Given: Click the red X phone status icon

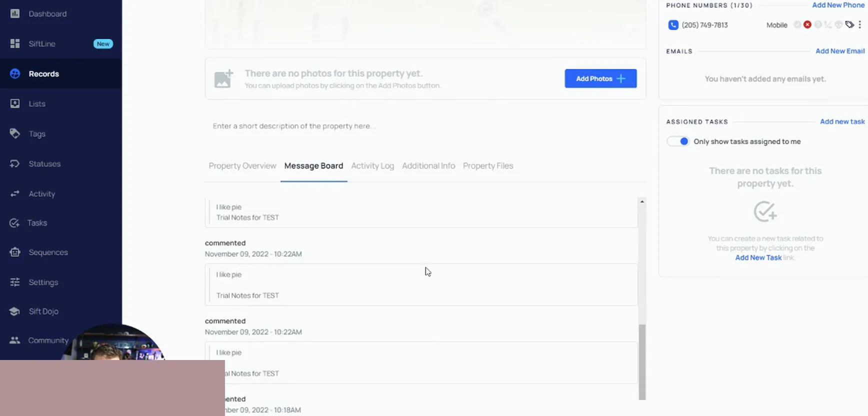Looking at the screenshot, I should point(807,24).
